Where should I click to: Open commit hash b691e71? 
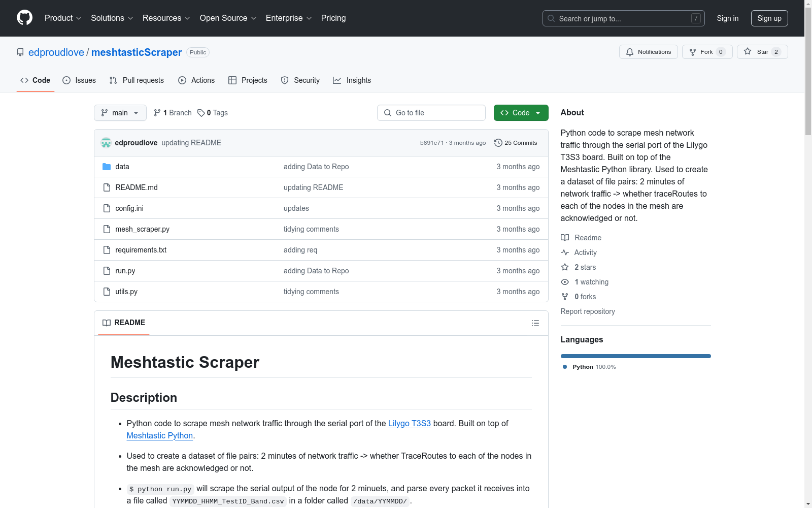click(432, 143)
